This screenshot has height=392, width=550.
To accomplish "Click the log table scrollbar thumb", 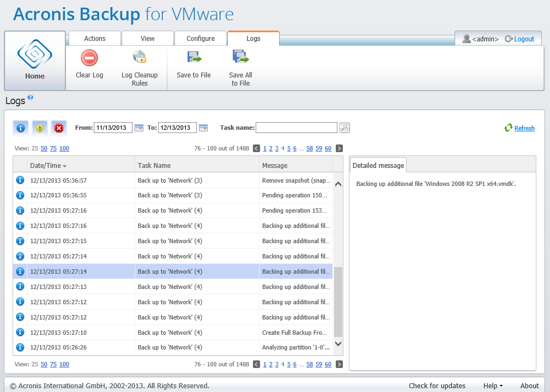I will (338, 302).
